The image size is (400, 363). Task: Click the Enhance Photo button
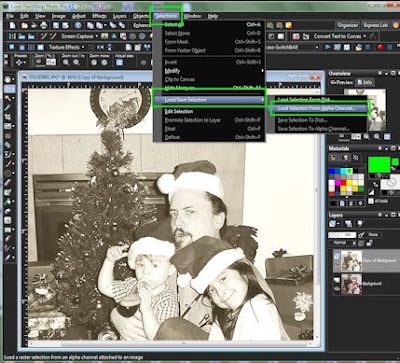point(142,25)
